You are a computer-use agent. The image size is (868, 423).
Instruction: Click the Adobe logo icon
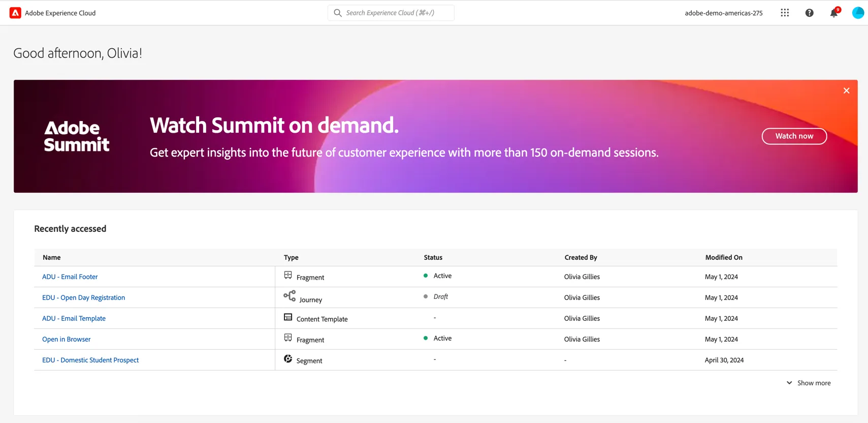(x=15, y=13)
